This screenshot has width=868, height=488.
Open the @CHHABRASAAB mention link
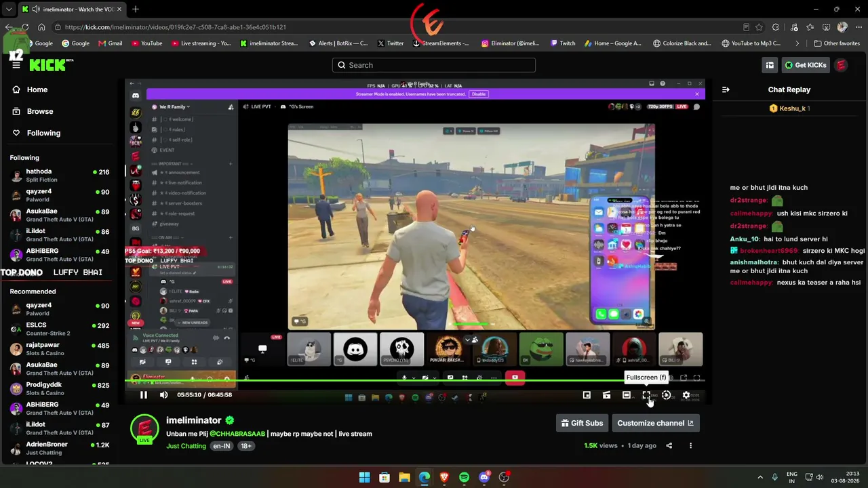(237, 434)
